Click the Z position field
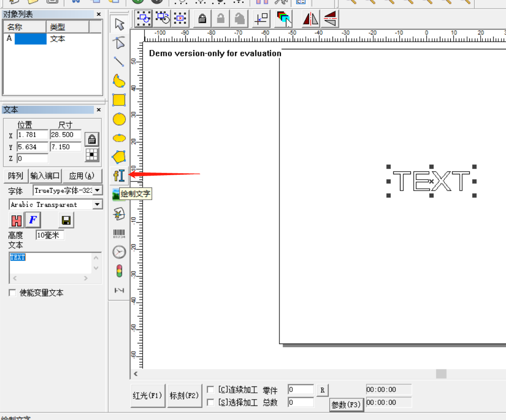The image size is (506, 420). [33, 158]
